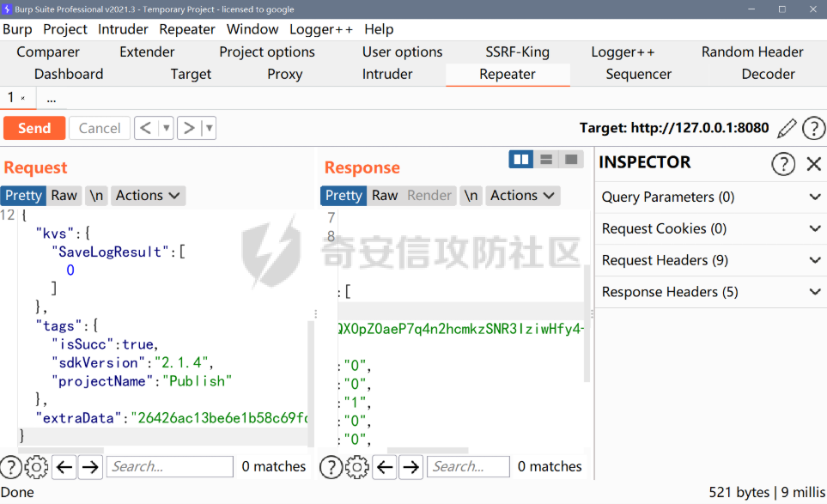The width and height of the screenshot is (827, 504).
Task: Open the Logger++ menu
Action: pyautogui.click(x=321, y=29)
